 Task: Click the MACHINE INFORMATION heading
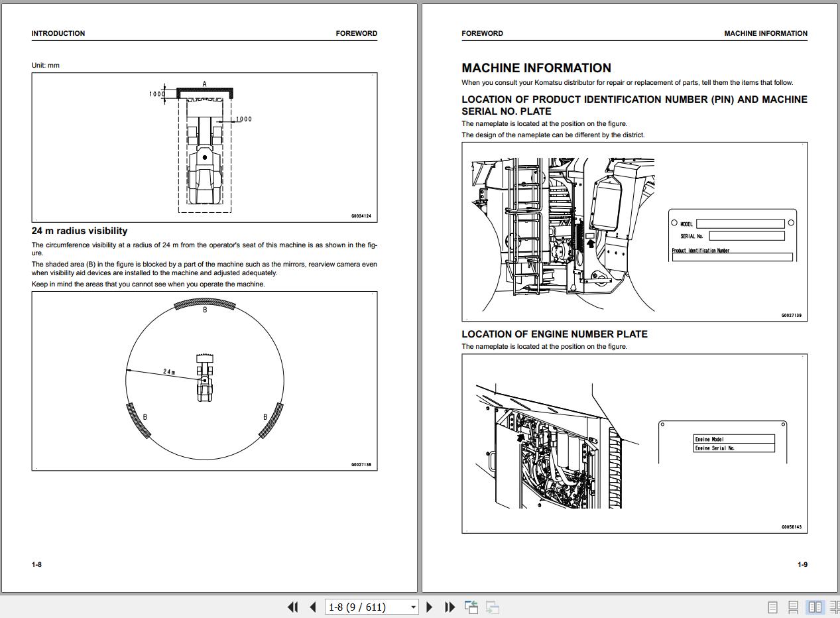(x=536, y=68)
